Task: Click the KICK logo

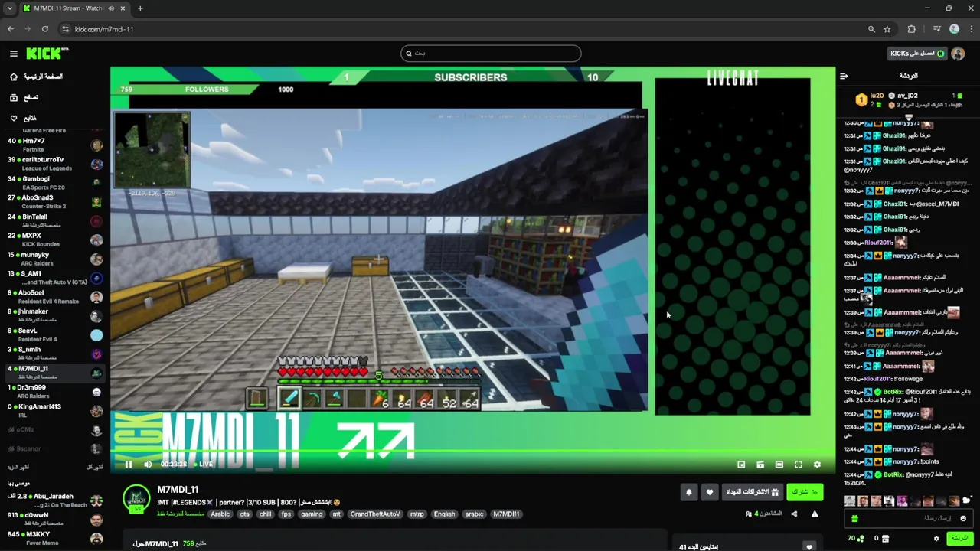Action: 47,54
